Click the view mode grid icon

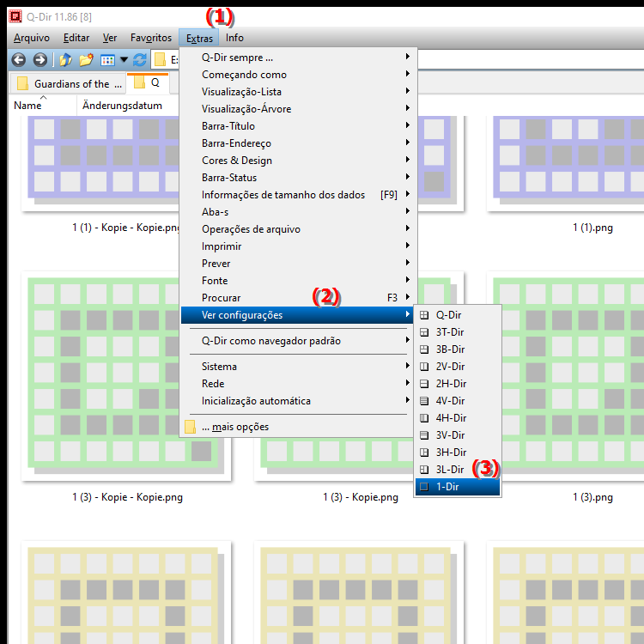pyautogui.click(x=107, y=60)
